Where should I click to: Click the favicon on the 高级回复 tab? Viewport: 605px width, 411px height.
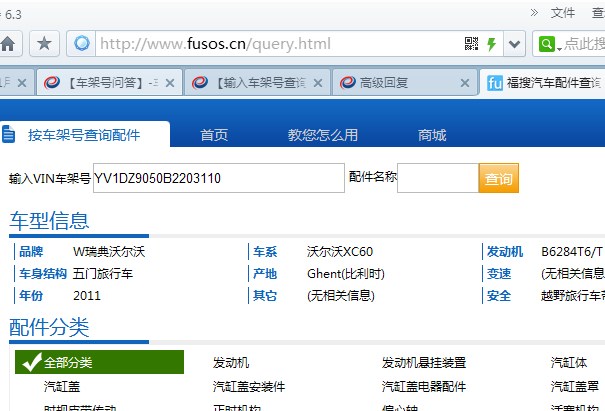(x=348, y=83)
